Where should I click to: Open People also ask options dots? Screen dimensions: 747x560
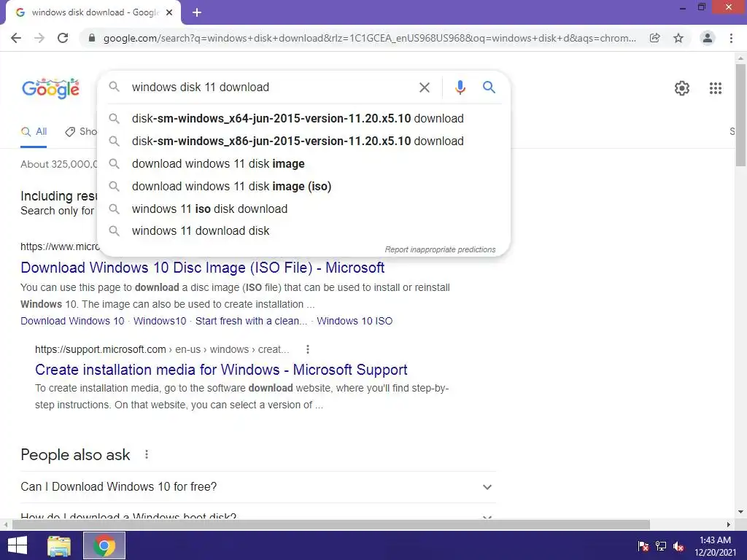(x=147, y=455)
